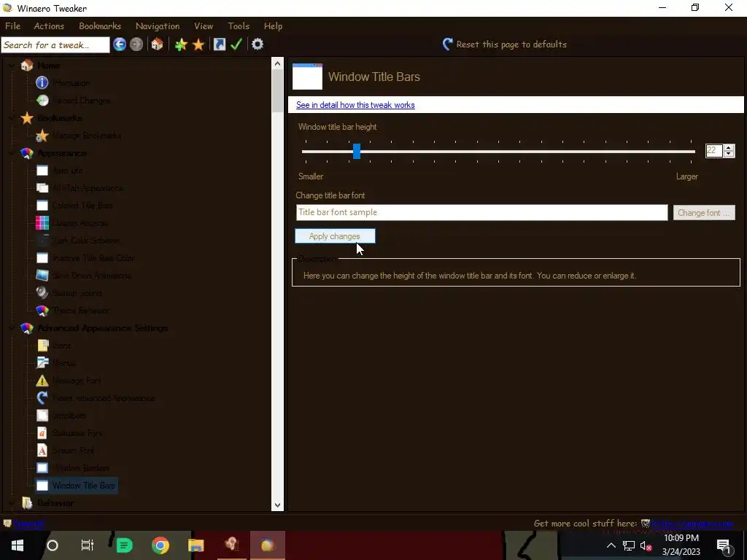
Task: Click the grey forward navigation toolbar icon
Action: 136,44
